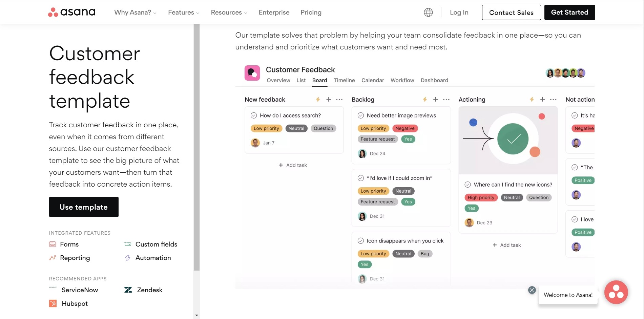644x319 pixels.
Task: Open the chat widget via the Asana bubble
Action: pos(616,292)
